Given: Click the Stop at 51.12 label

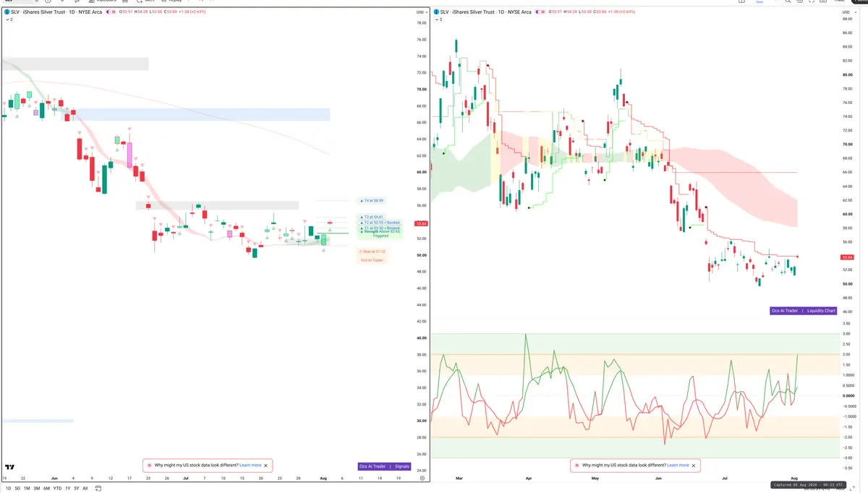Looking at the screenshot, I should (x=373, y=252).
